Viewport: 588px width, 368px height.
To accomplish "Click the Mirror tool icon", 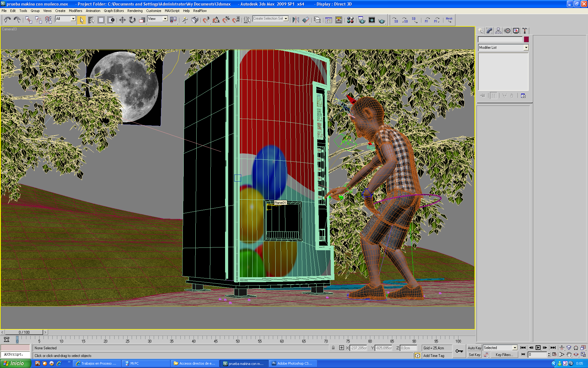I will [x=296, y=20].
